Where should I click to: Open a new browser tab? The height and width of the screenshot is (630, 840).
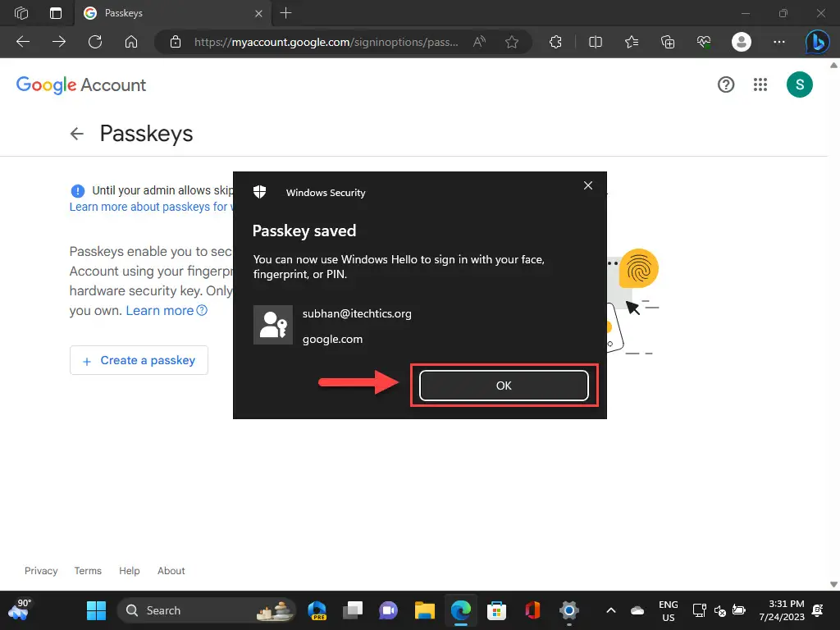(x=285, y=13)
